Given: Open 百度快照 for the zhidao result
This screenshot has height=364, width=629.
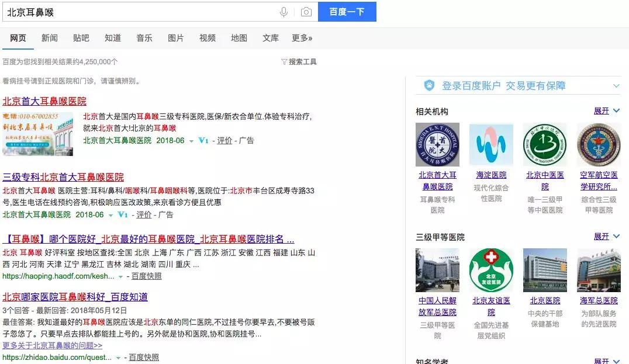Looking at the screenshot, I should pyautogui.click(x=144, y=357).
